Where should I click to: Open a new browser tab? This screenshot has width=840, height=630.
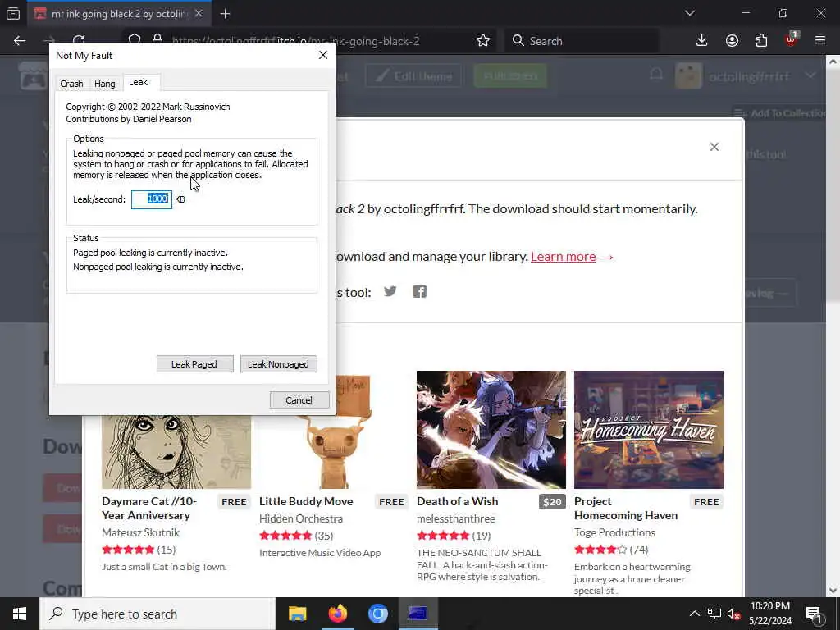point(225,14)
